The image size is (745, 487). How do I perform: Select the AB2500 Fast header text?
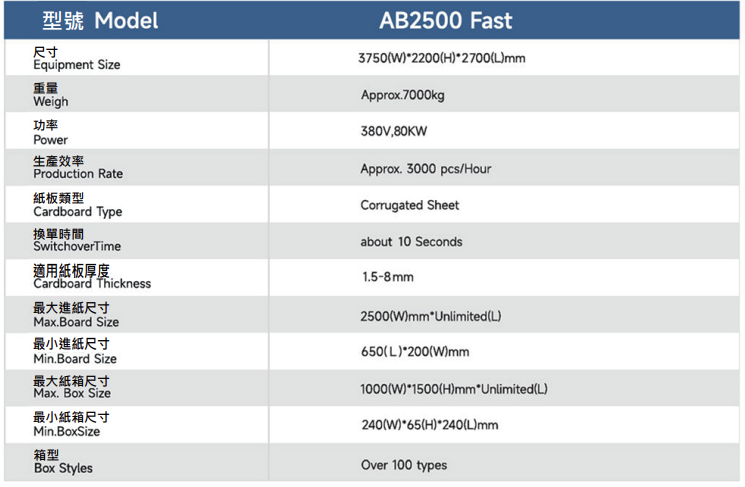point(446,20)
